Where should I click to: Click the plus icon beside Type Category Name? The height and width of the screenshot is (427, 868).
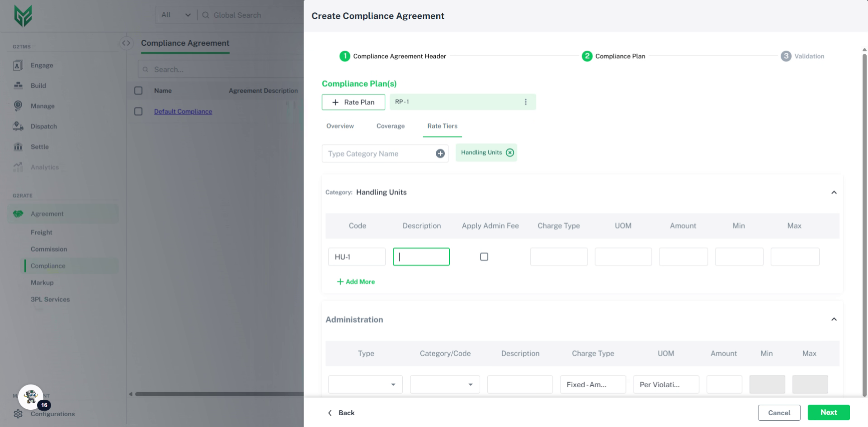440,153
